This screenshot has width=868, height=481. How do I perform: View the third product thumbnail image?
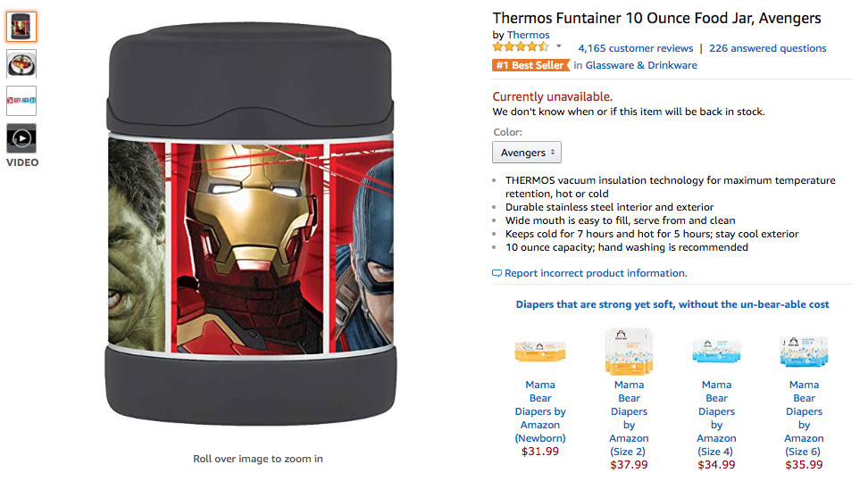click(x=21, y=101)
